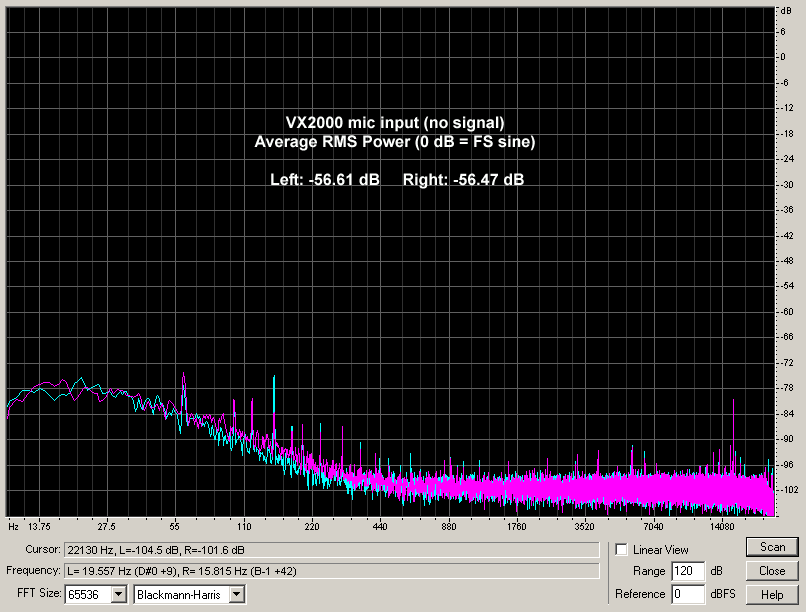Click the 1760 Hz axis label

517,527
